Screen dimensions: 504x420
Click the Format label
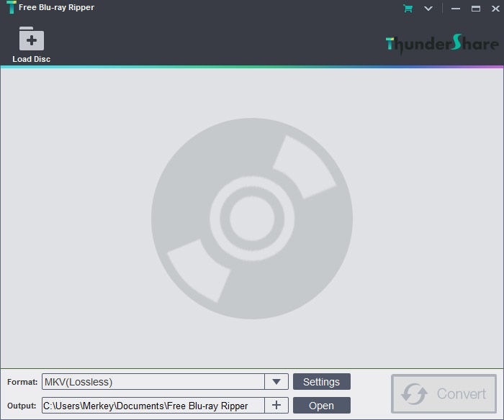coord(22,382)
